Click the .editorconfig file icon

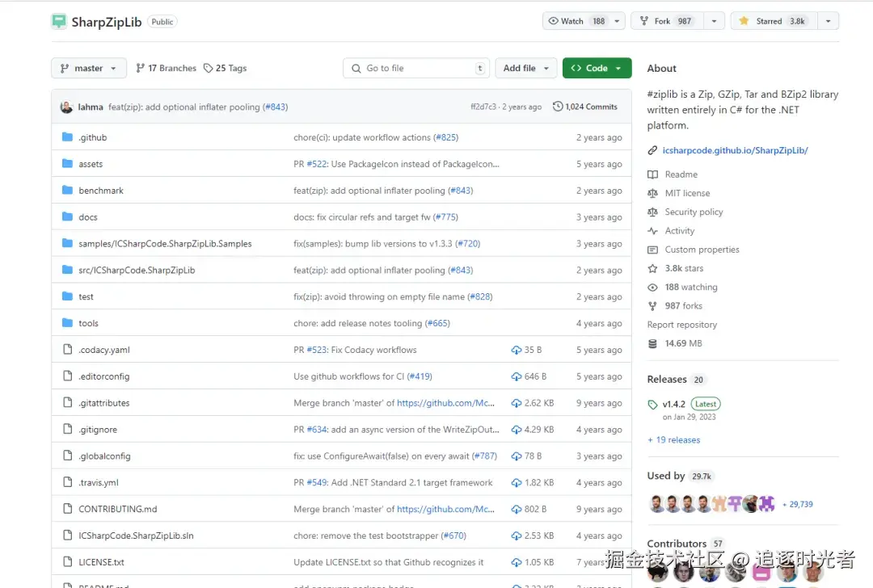(67, 376)
